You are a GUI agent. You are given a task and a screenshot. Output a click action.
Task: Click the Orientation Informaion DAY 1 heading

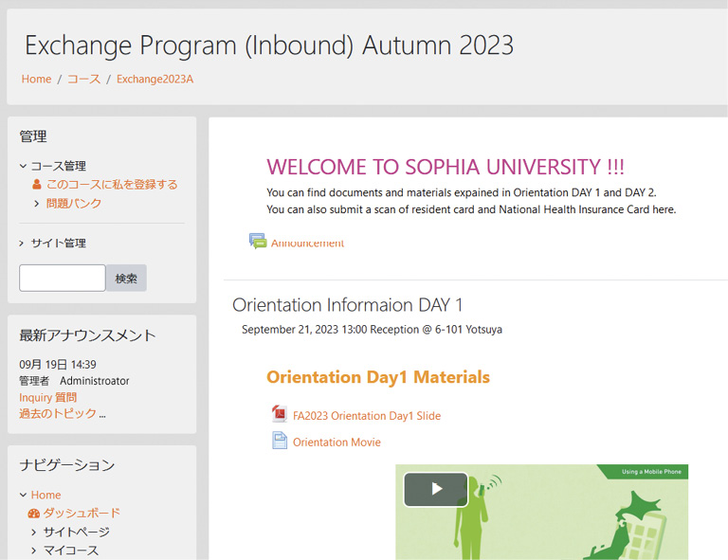347,305
